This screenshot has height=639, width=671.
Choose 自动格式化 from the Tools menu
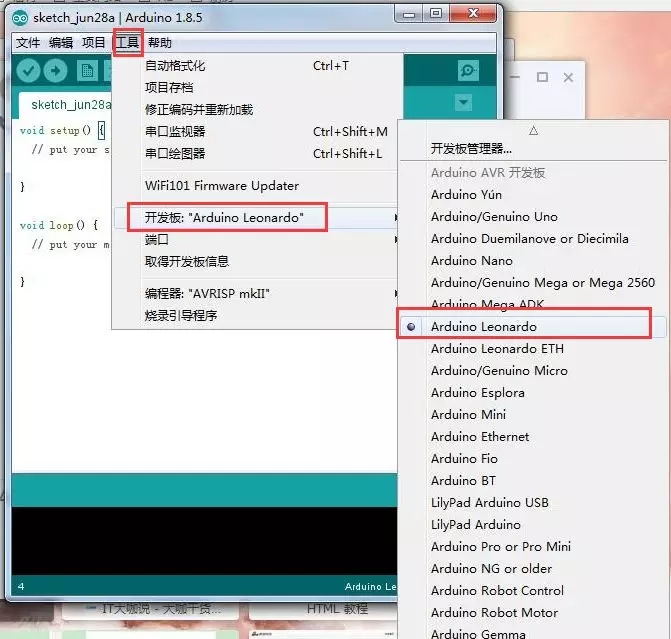point(257,66)
